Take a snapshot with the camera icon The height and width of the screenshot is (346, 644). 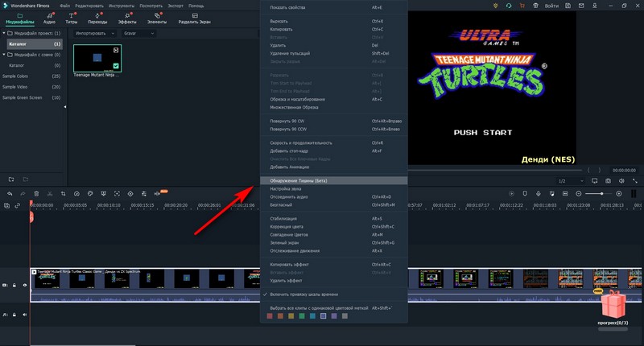[x=608, y=180]
